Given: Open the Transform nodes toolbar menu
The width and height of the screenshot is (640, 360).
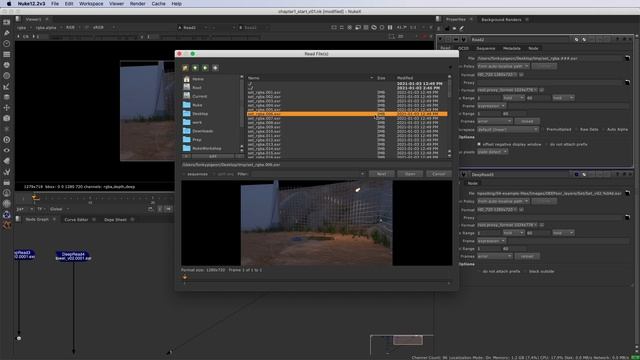Looking at the screenshot, I should point(7,108).
